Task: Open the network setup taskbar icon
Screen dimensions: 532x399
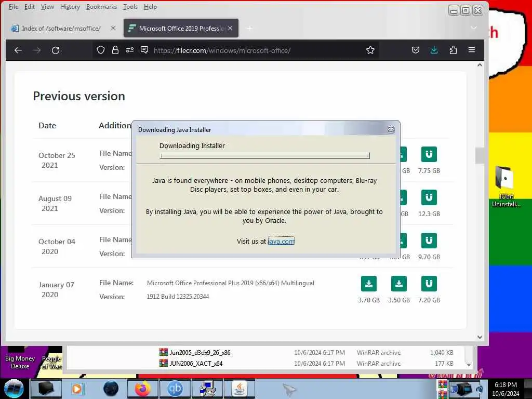Action: [x=207, y=389]
